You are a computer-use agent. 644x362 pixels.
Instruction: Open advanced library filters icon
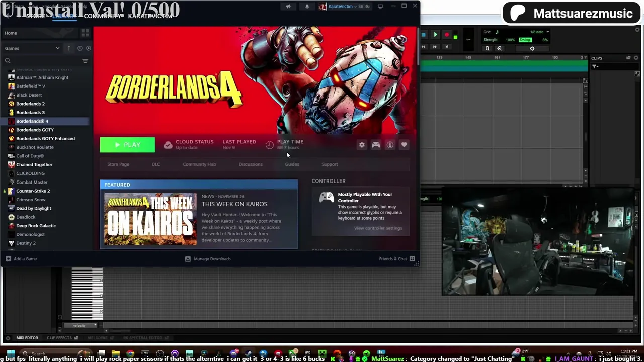coord(85,61)
